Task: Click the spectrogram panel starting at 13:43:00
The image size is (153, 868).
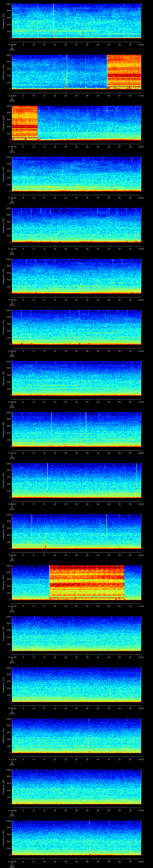Action: (x=76, y=736)
